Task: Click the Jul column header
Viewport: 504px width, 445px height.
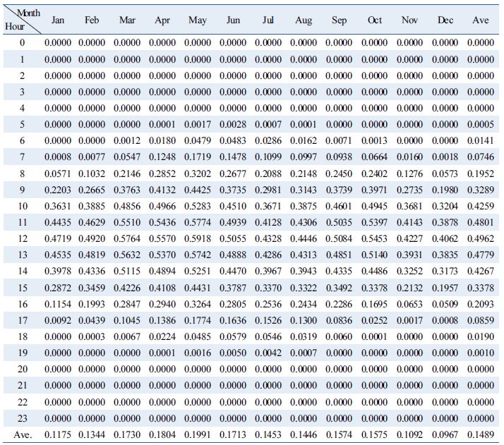Action: point(268,20)
